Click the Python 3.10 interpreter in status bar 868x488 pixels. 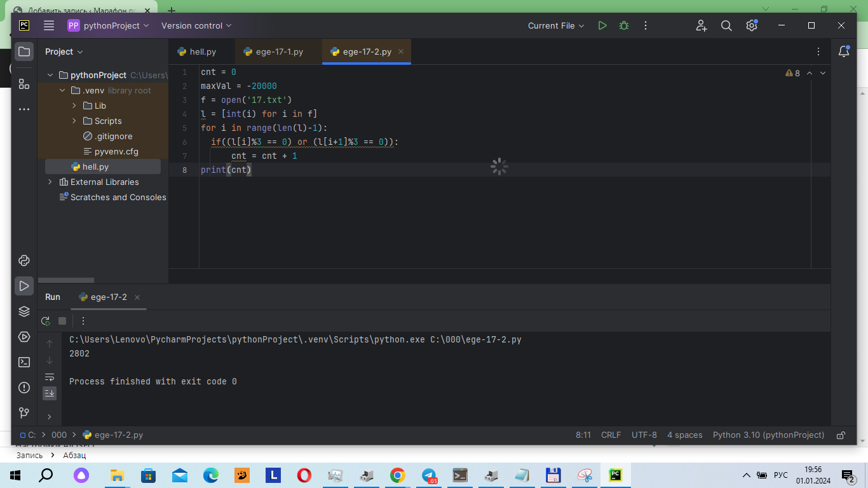(768, 435)
